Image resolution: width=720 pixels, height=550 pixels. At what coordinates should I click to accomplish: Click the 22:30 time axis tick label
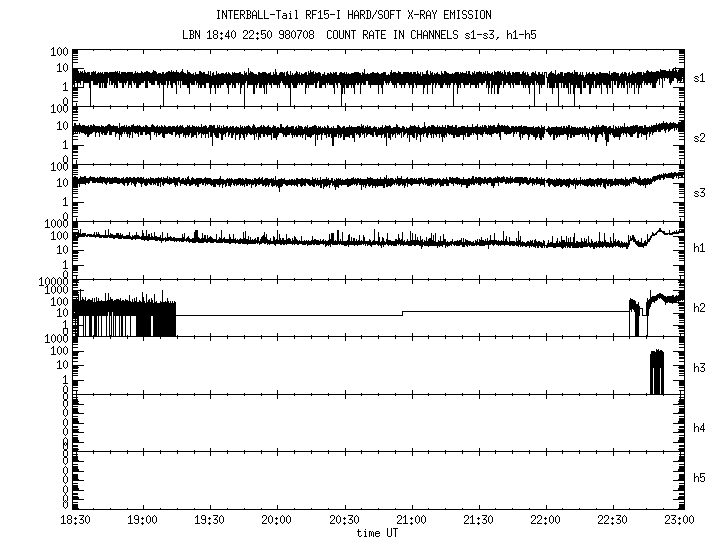coord(613,521)
